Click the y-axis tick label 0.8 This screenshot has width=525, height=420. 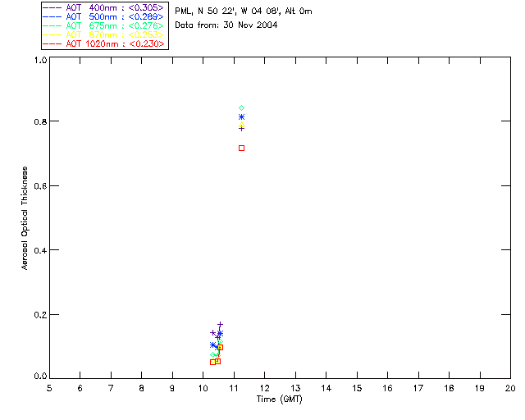40,121
